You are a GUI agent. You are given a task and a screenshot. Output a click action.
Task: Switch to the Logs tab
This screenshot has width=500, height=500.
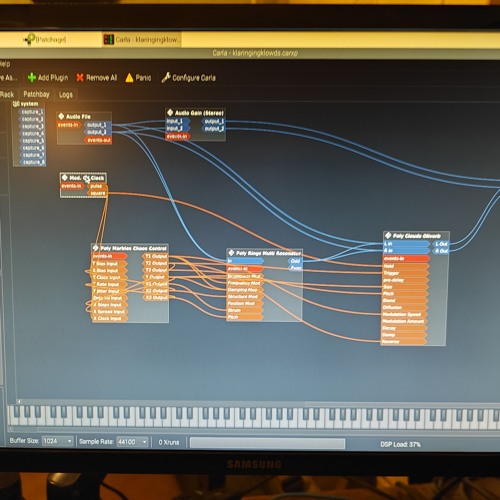[66, 95]
